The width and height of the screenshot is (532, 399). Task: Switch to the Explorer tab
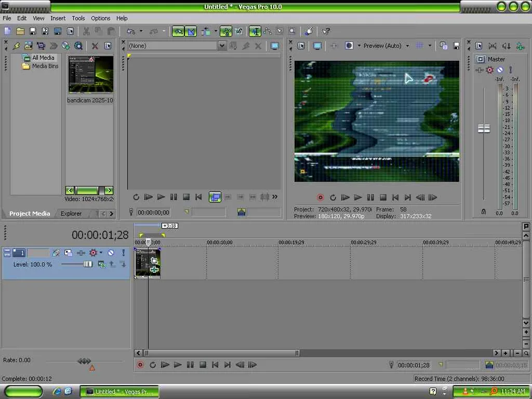71,214
